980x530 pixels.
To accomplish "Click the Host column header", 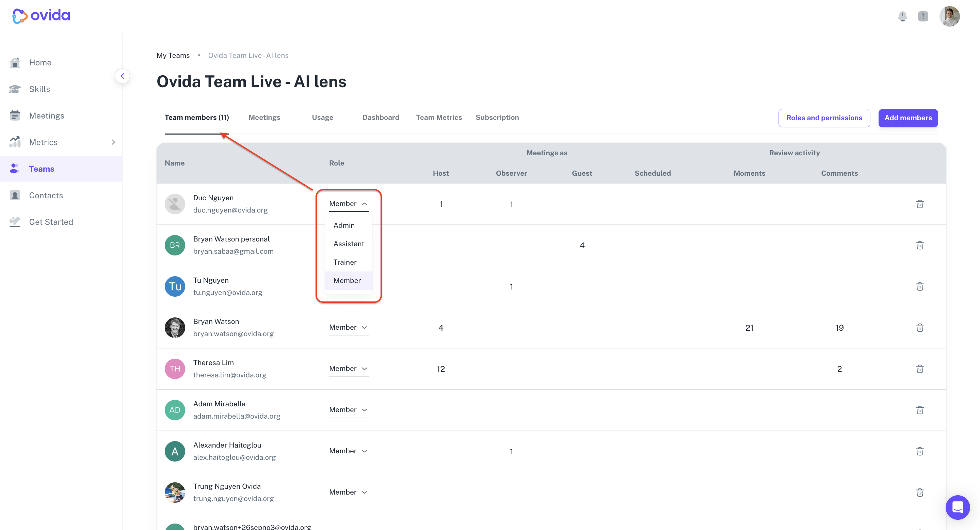I will 440,173.
